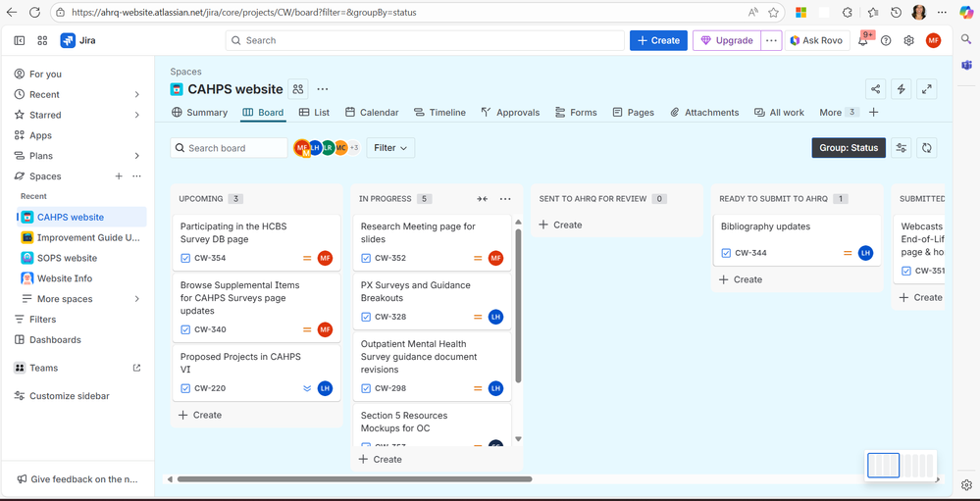The image size is (980, 501).
Task: Open Customize sidebar
Action: [70, 396]
